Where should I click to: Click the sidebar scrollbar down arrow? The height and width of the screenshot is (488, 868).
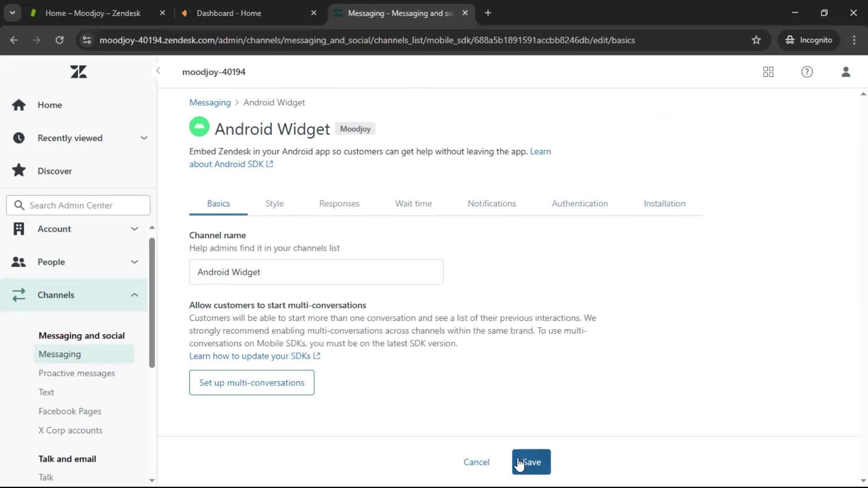click(x=152, y=481)
